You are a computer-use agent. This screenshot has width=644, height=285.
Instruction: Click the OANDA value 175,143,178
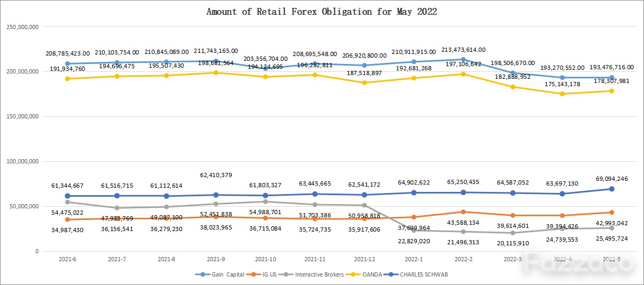pyautogui.click(x=563, y=84)
